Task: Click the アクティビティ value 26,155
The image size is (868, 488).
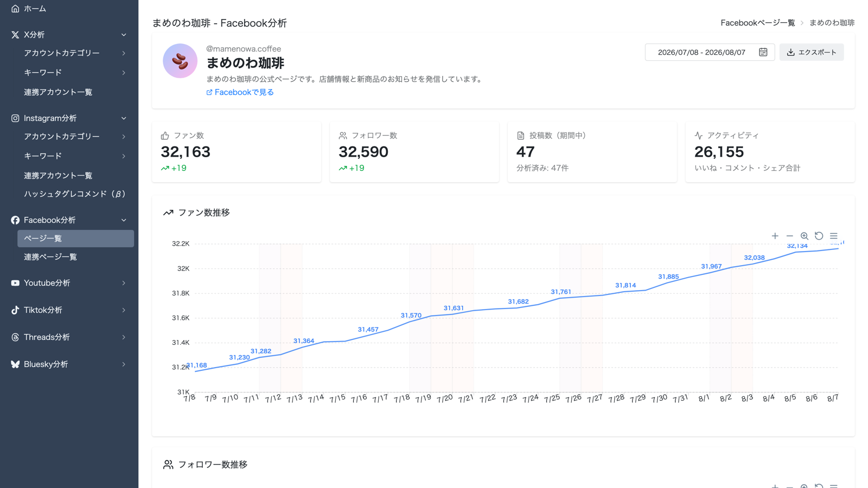Action: coord(719,152)
